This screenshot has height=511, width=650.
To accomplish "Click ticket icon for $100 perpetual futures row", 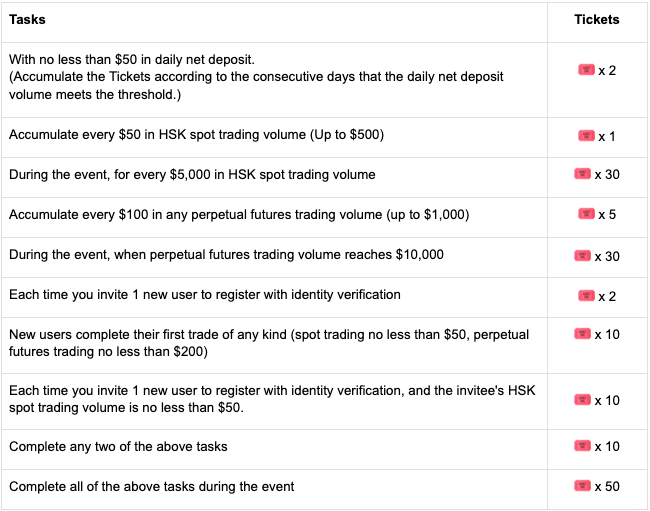I will pos(587,214).
